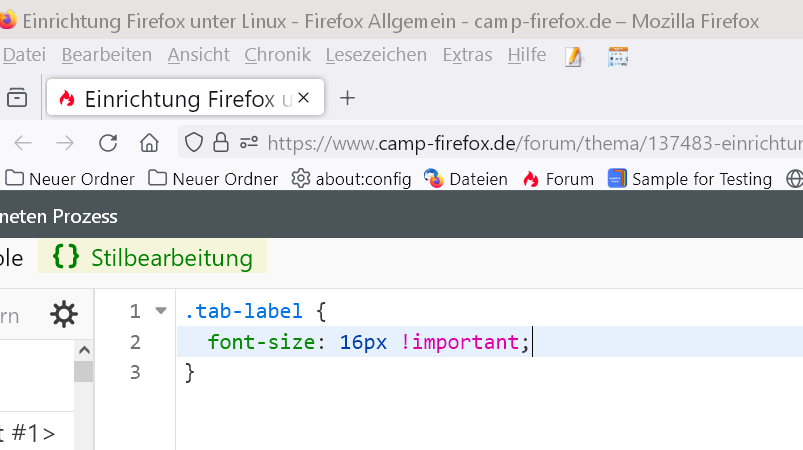This screenshot has width=803, height=450.
Task: Open the Chronik menu
Action: [277, 55]
